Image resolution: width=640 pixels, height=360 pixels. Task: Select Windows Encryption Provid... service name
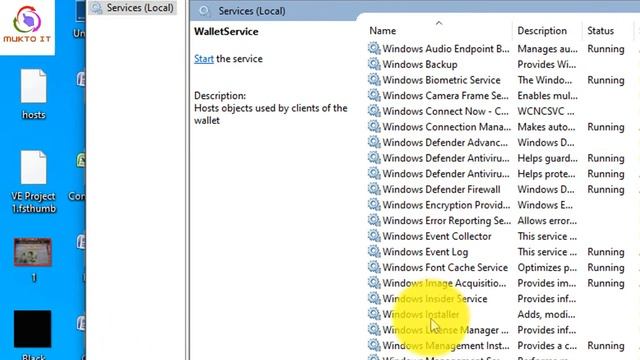point(446,205)
